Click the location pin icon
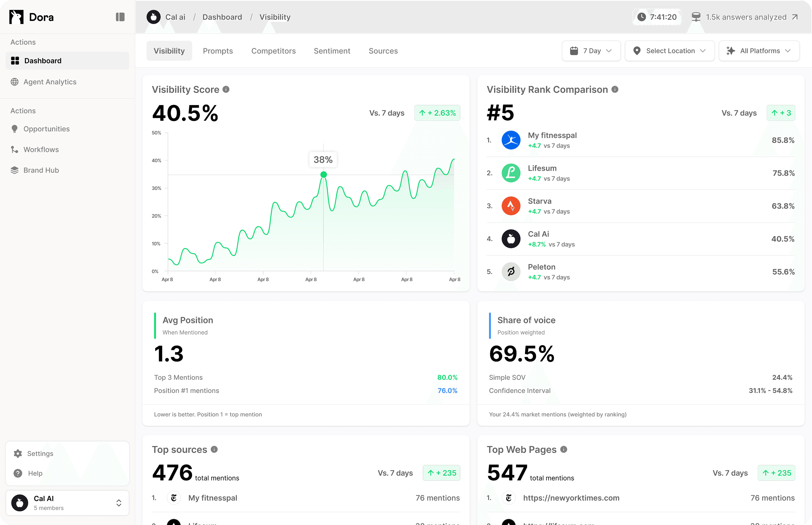Viewport: 812px width, 525px height. pos(636,51)
